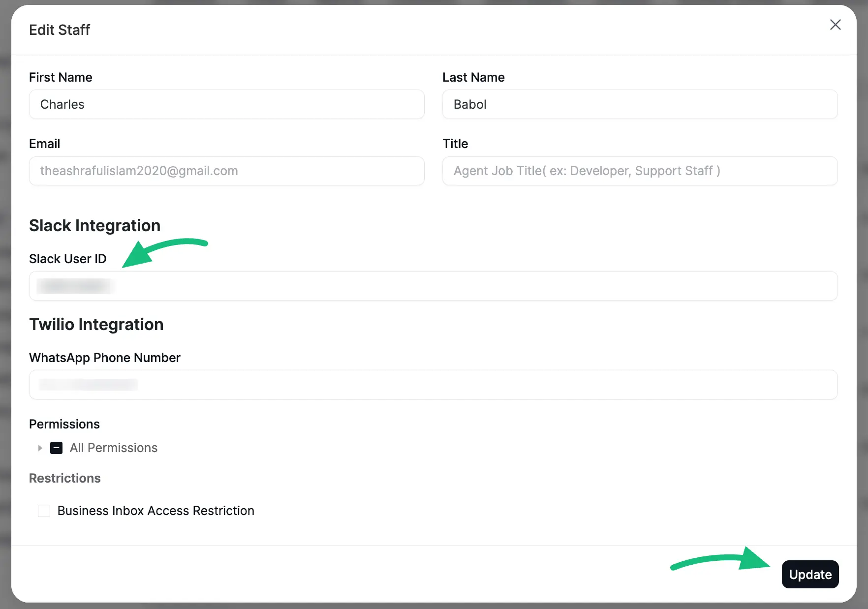
Task: Click the Twilio Integration heading
Action: coord(96,324)
